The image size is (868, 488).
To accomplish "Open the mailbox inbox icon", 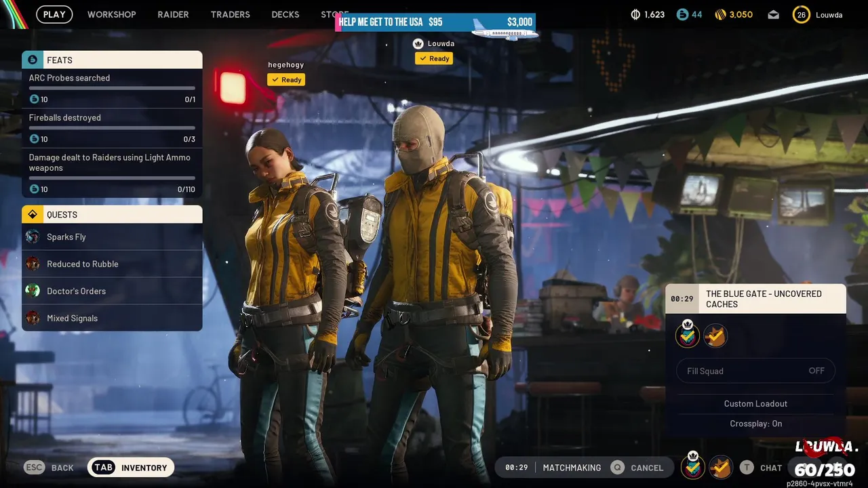I will [773, 15].
